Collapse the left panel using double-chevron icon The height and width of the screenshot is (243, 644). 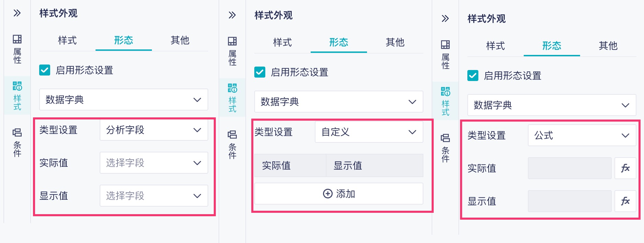coord(17,13)
